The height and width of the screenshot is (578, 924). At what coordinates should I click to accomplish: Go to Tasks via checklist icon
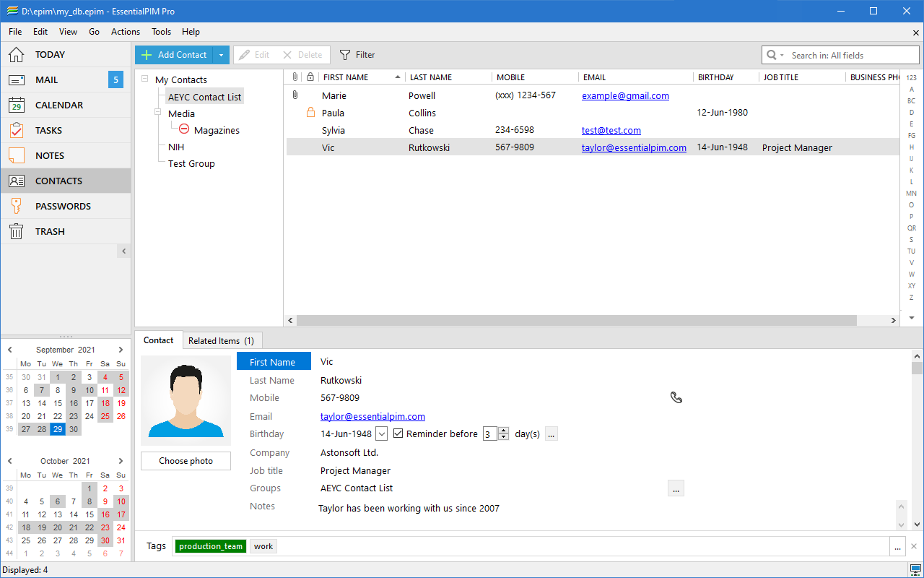point(17,131)
